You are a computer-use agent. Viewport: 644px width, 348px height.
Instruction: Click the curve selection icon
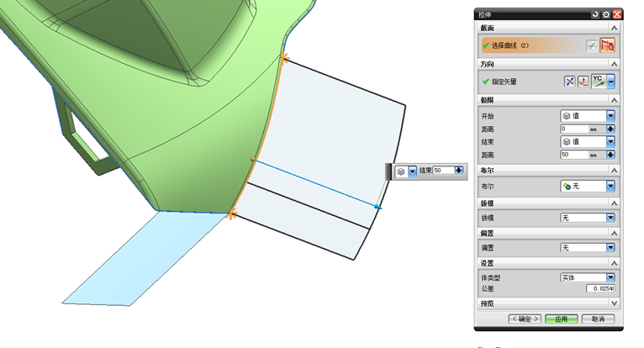(x=608, y=45)
